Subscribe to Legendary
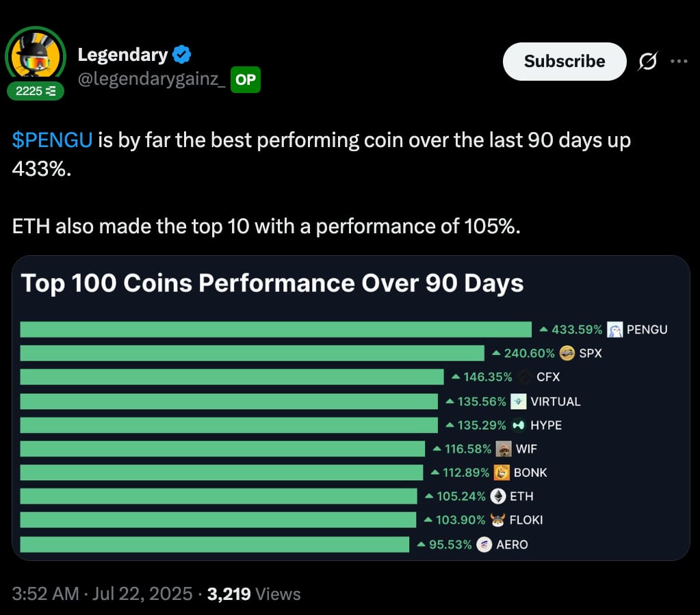The width and height of the screenshot is (700, 615). point(565,62)
